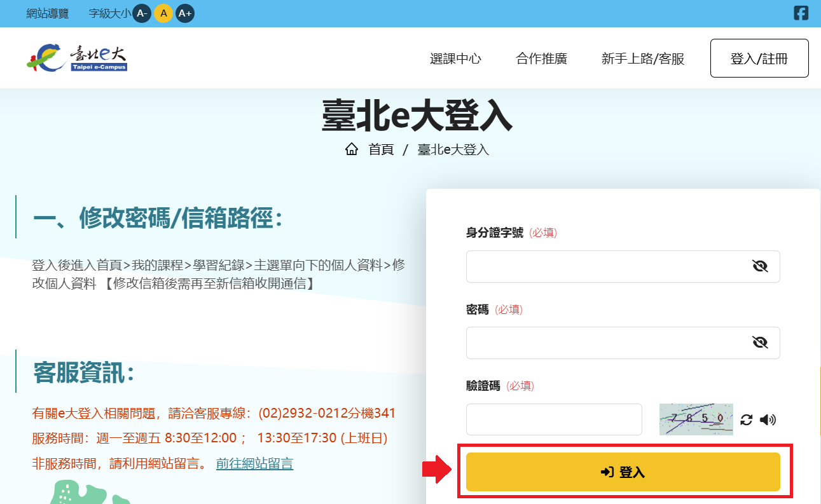This screenshot has width=821, height=504.
Task: Open the Facebook page icon
Action: coord(801,13)
